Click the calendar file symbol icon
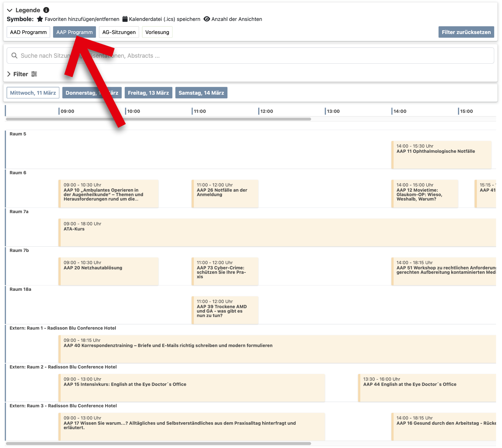 click(125, 19)
